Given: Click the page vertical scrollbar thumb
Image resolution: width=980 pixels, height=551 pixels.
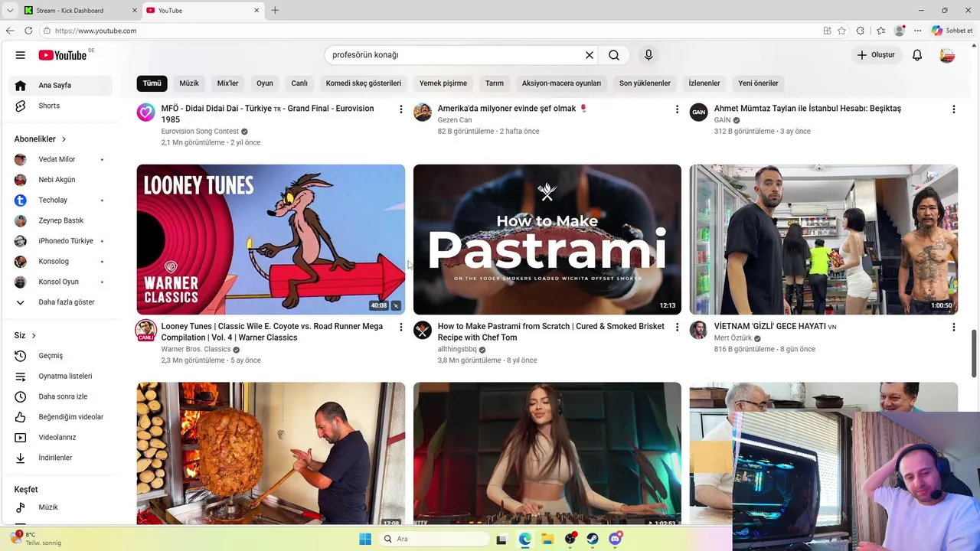Looking at the screenshot, I should coord(975,353).
